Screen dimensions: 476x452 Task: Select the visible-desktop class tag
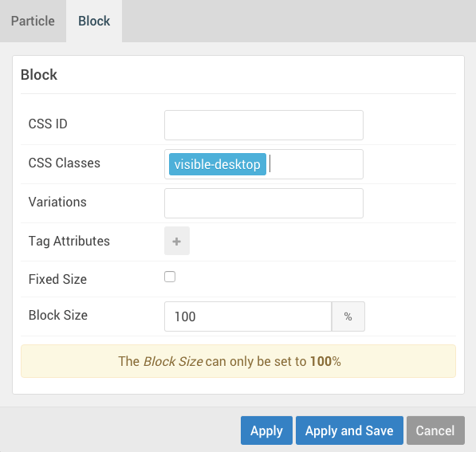218,164
